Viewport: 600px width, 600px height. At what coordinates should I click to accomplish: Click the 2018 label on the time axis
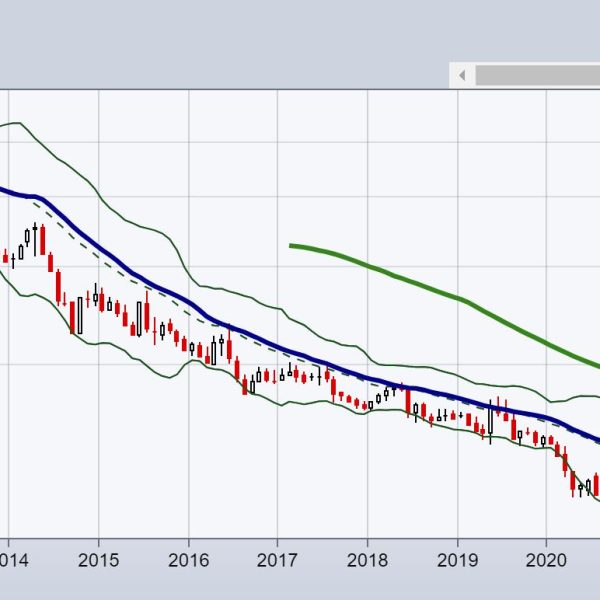[367, 559]
